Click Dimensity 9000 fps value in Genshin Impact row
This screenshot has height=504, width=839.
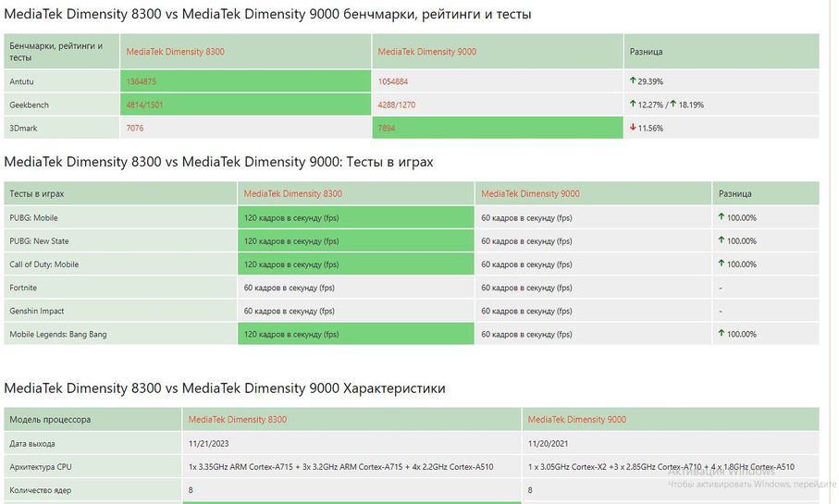pos(526,311)
